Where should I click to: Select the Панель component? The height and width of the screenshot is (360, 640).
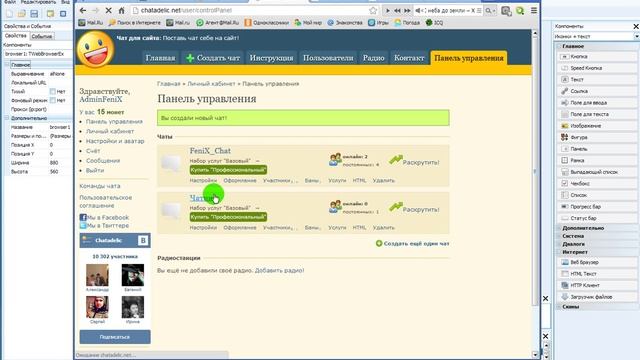(596, 149)
